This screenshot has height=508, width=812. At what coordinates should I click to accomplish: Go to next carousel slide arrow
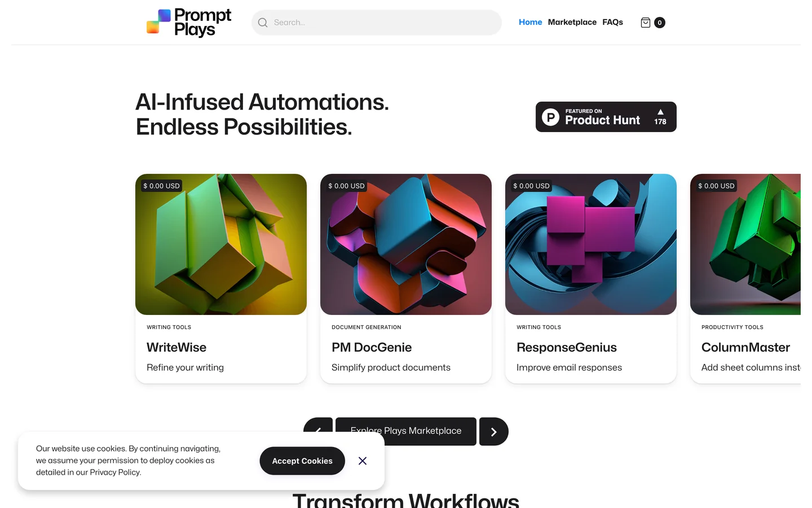click(x=494, y=432)
